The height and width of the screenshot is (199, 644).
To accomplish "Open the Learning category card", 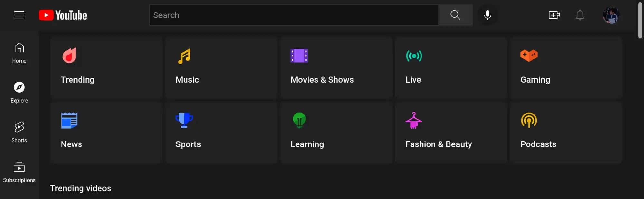I will coord(336,132).
